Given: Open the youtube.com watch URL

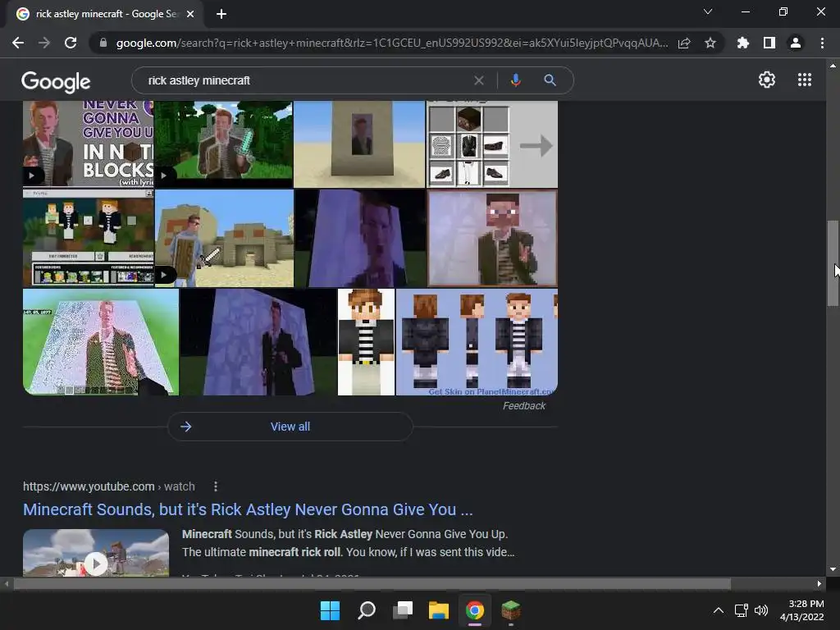Looking at the screenshot, I should coord(109,486).
